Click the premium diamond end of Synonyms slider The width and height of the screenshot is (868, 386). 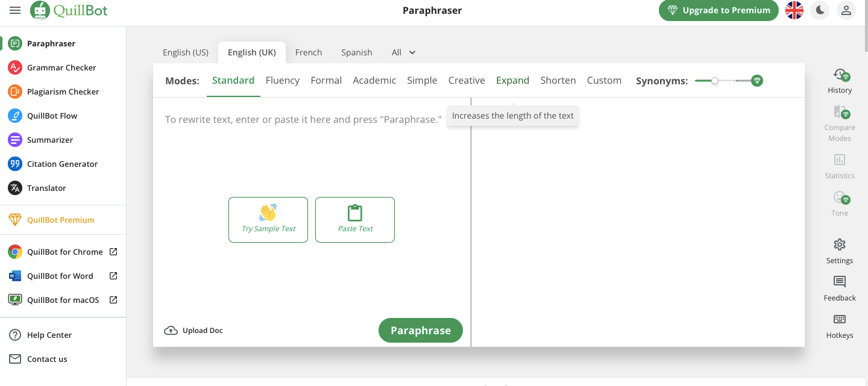pyautogui.click(x=757, y=80)
